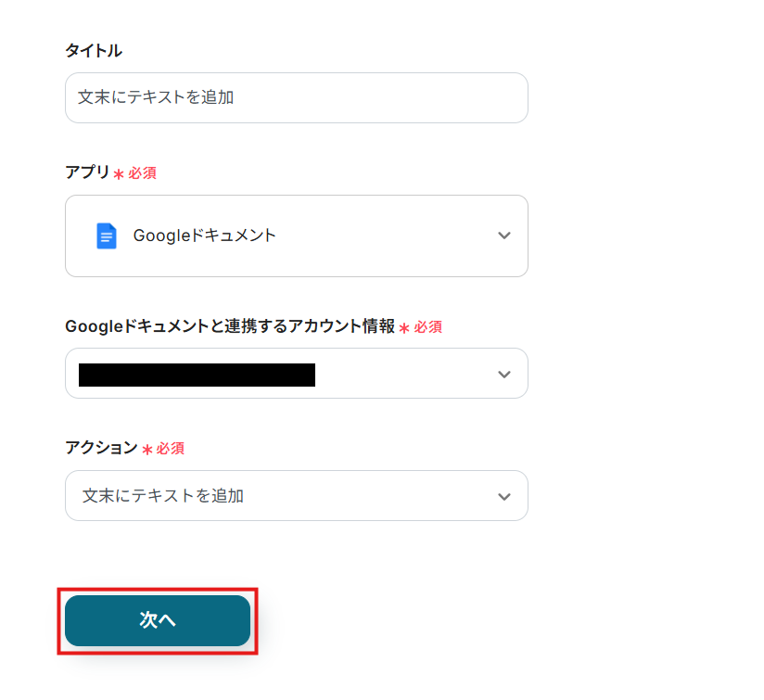The width and height of the screenshot is (764, 700).
Task: Click the タイトル field label
Action: (x=93, y=51)
